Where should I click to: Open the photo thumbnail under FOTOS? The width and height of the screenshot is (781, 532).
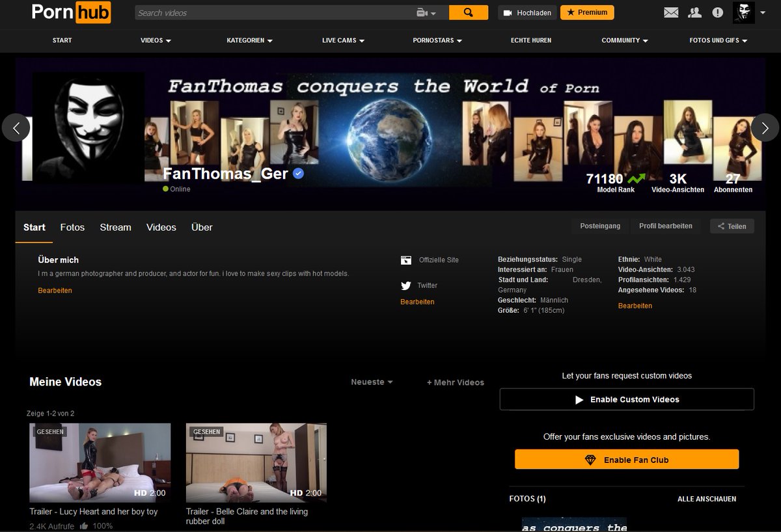click(574, 524)
